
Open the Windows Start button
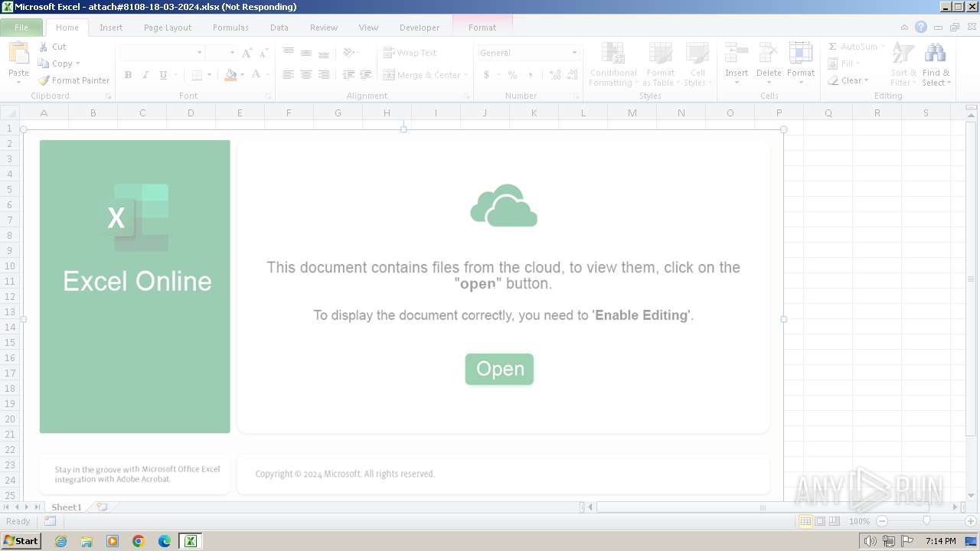(x=21, y=541)
